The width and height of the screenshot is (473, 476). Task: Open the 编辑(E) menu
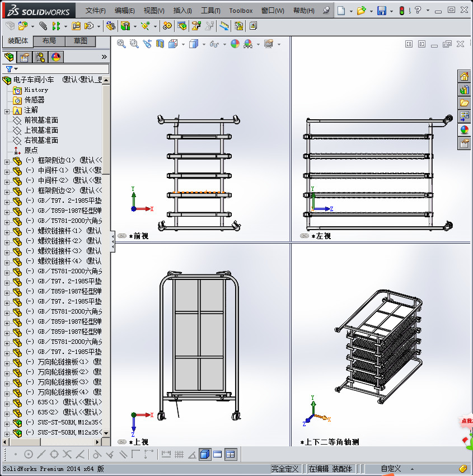coord(125,11)
